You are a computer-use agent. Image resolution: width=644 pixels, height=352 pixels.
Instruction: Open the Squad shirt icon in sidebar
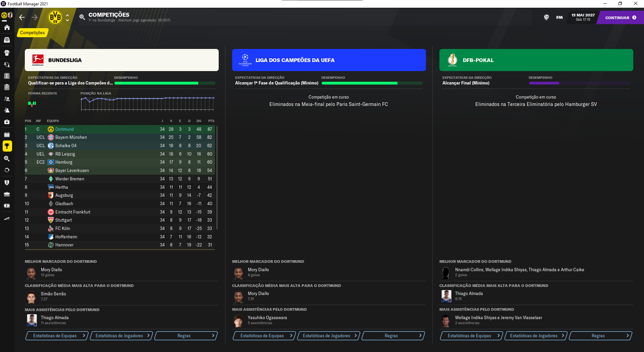[7, 53]
